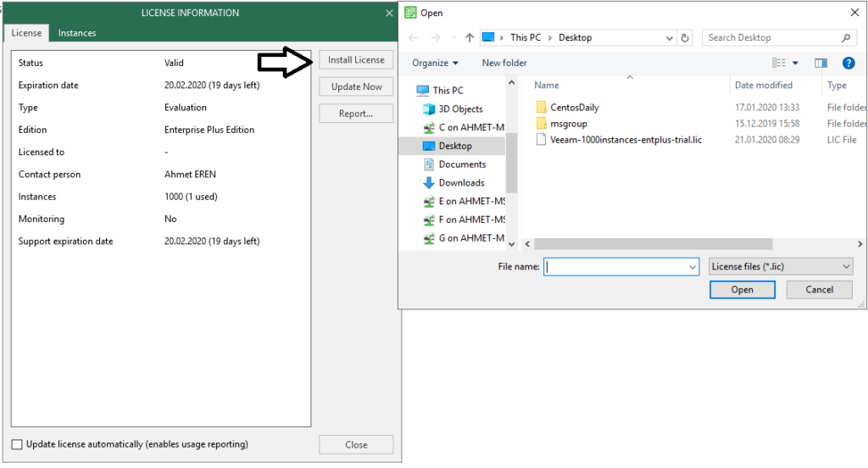This screenshot has width=868, height=468.
Task: Open recent locations dropdown chevron
Action: click(454, 37)
